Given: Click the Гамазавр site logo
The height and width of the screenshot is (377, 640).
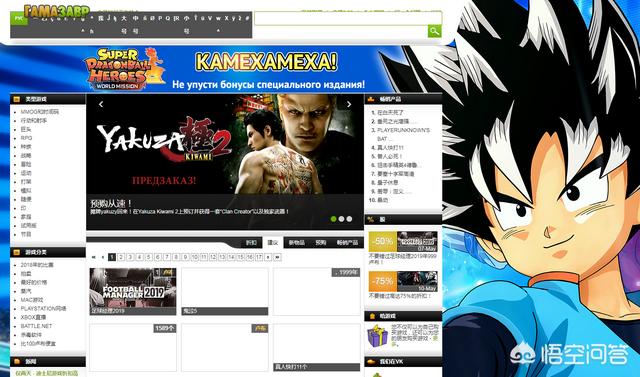Looking at the screenshot, I should [57, 12].
